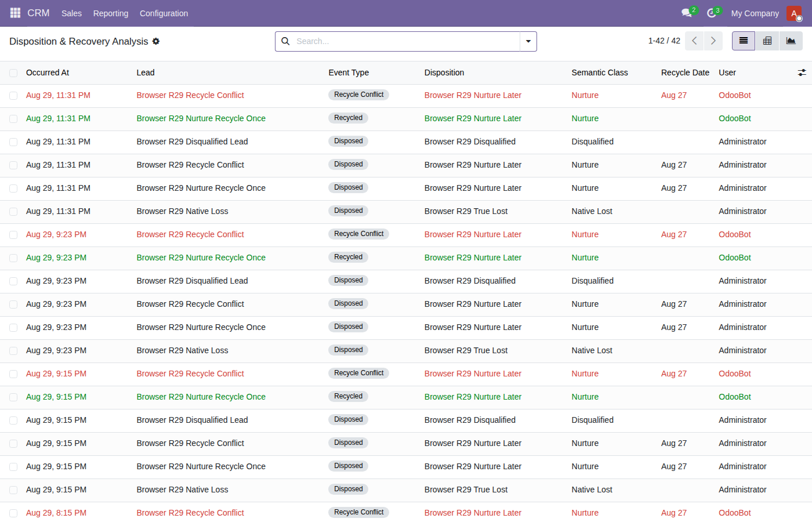Check the red Aug 29, 9:23 PM Recycle Conflict row
Screen dimensions: 812x522
pos(13,235)
